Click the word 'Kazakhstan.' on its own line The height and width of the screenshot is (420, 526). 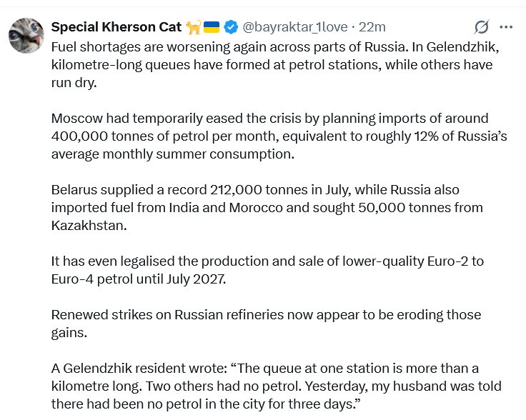point(89,225)
